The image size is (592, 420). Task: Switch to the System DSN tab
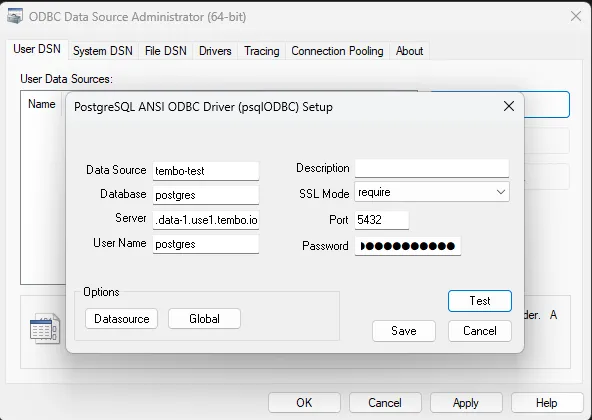[x=103, y=51]
